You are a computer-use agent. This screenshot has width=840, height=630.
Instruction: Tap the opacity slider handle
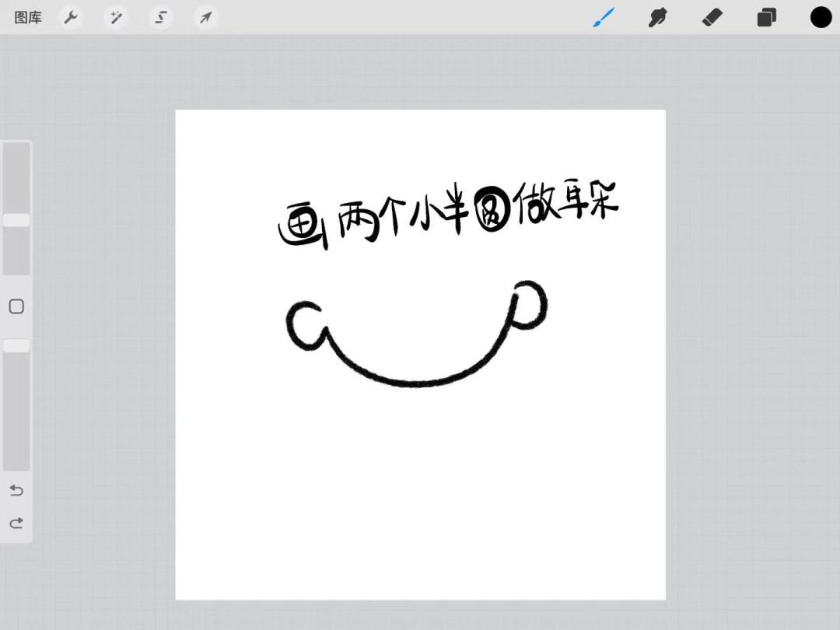coord(16,345)
